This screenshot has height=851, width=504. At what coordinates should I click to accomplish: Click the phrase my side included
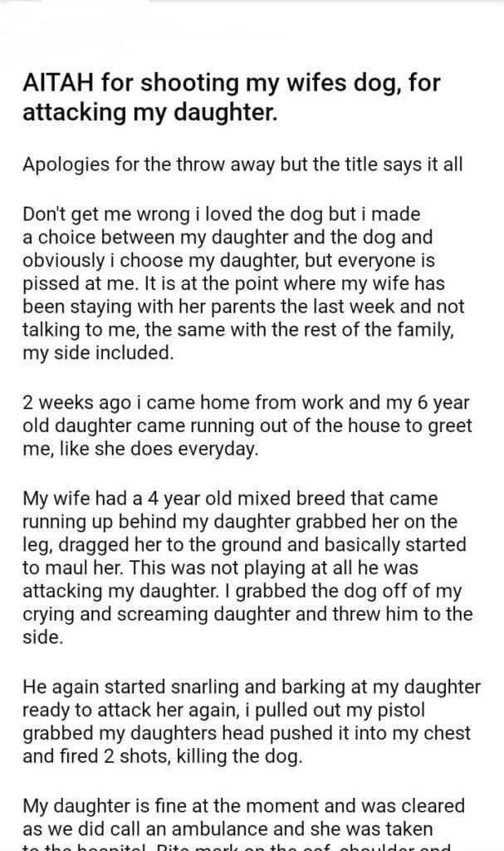pos(100,353)
